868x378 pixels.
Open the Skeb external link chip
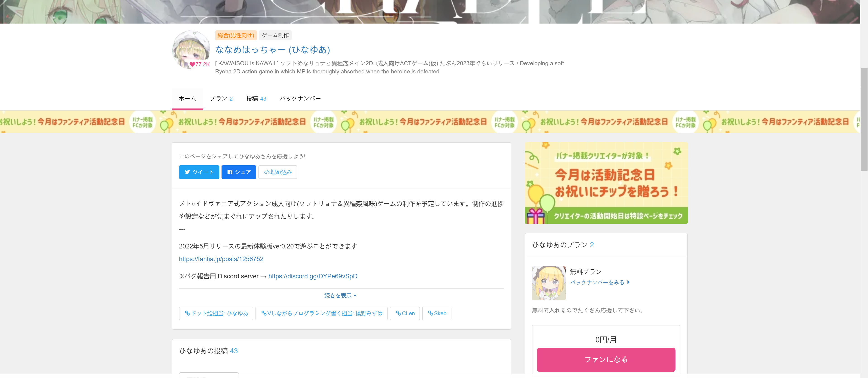[x=437, y=313]
